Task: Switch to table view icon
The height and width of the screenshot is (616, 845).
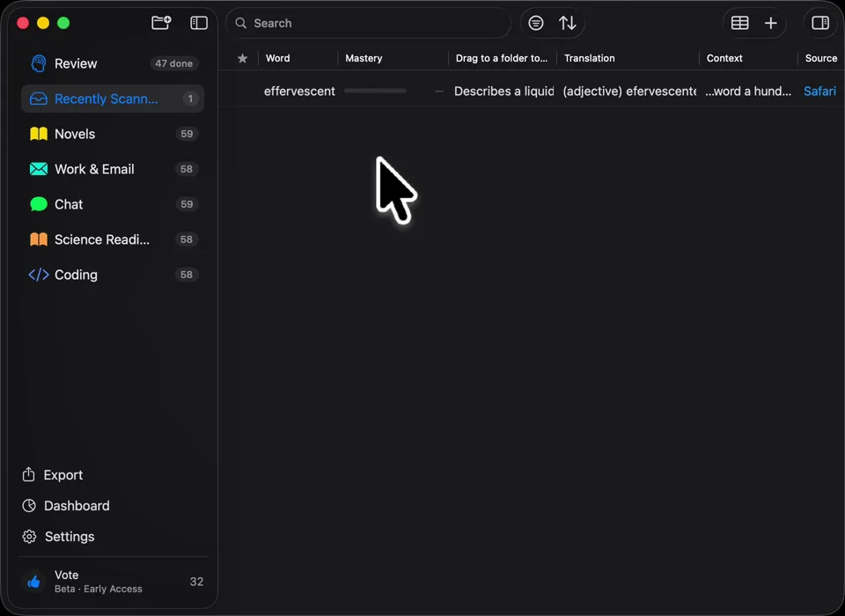Action: tap(739, 23)
